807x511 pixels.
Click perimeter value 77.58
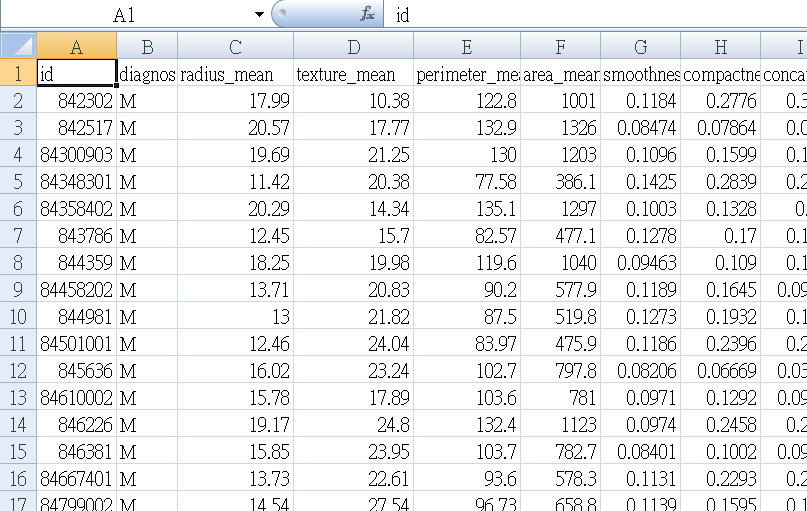[x=467, y=182]
